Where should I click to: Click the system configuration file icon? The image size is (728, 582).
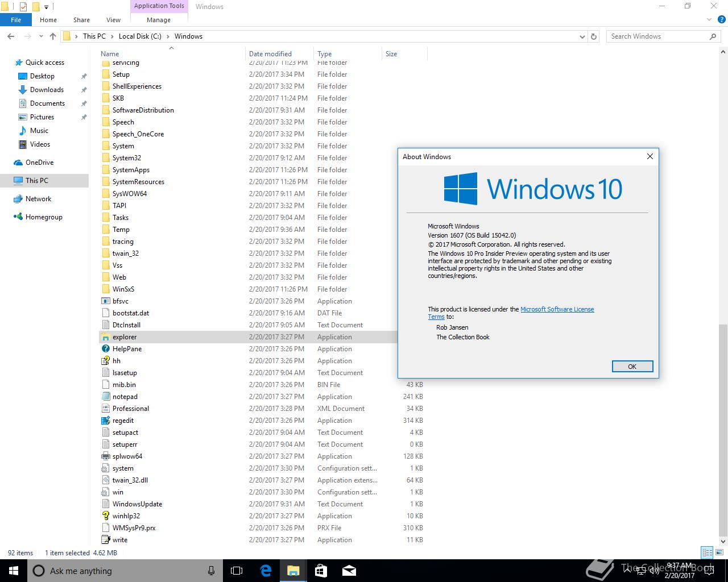tap(105, 468)
